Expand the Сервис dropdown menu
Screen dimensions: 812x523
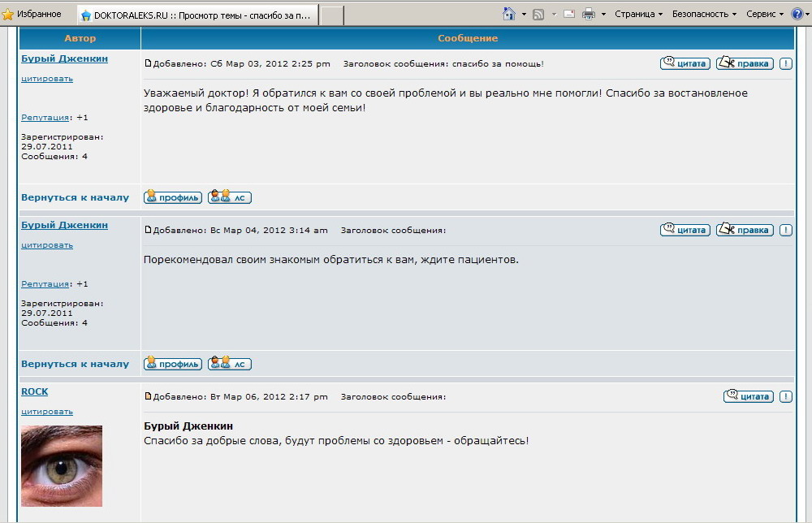[x=765, y=14]
